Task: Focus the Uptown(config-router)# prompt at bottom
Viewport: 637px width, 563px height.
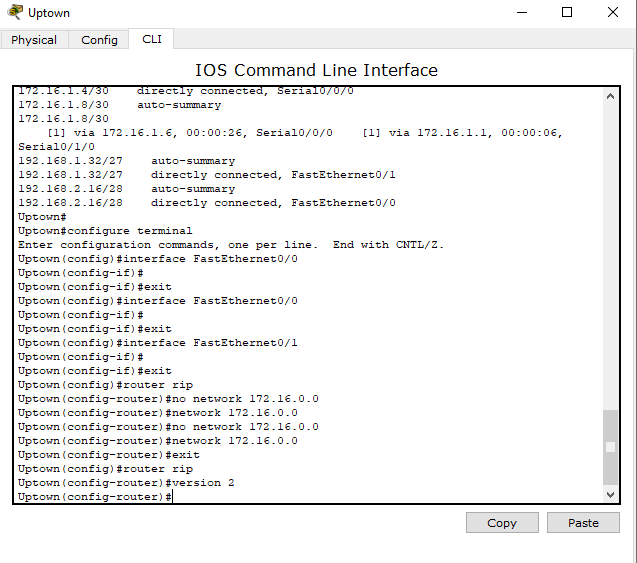Action: pos(96,497)
